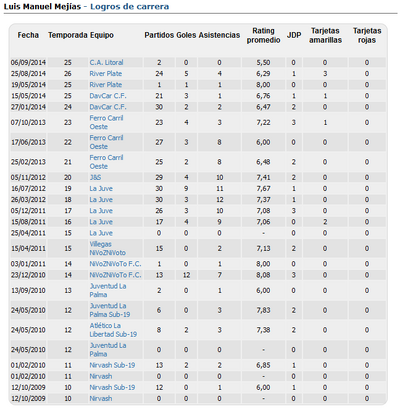Open River Plate link in season 26 row

tap(106, 73)
